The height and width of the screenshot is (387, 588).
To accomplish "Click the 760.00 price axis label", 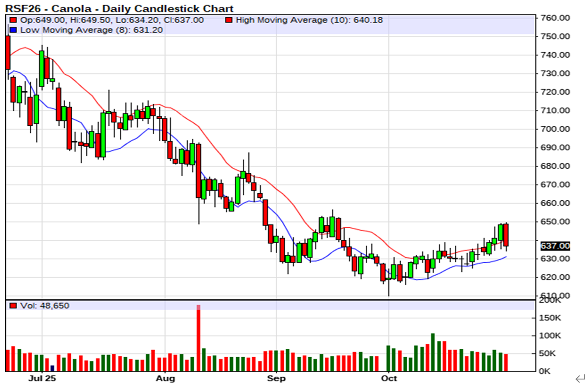I will (554, 18).
